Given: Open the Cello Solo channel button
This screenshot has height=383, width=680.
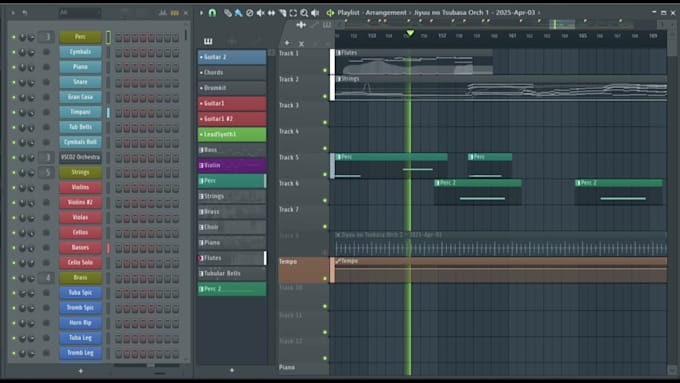Looking at the screenshot, I should click(80, 262).
